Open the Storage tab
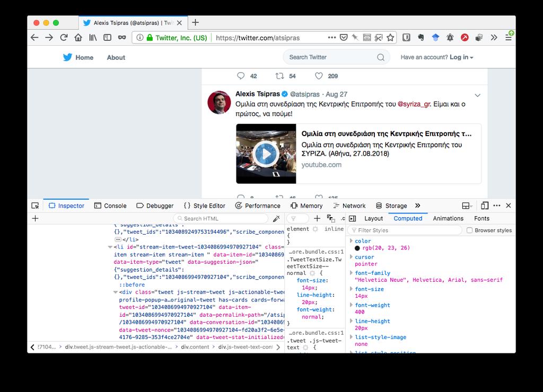 tap(391, 206)
